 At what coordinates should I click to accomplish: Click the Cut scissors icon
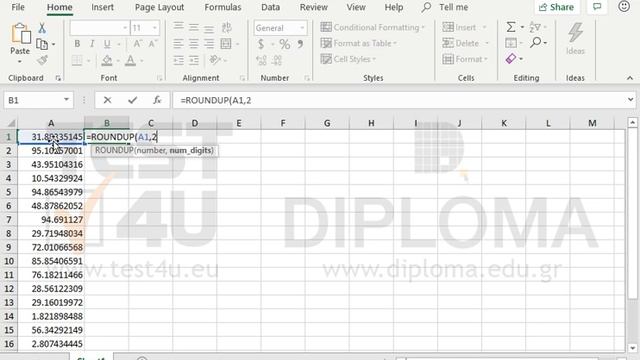coord(42,28)
